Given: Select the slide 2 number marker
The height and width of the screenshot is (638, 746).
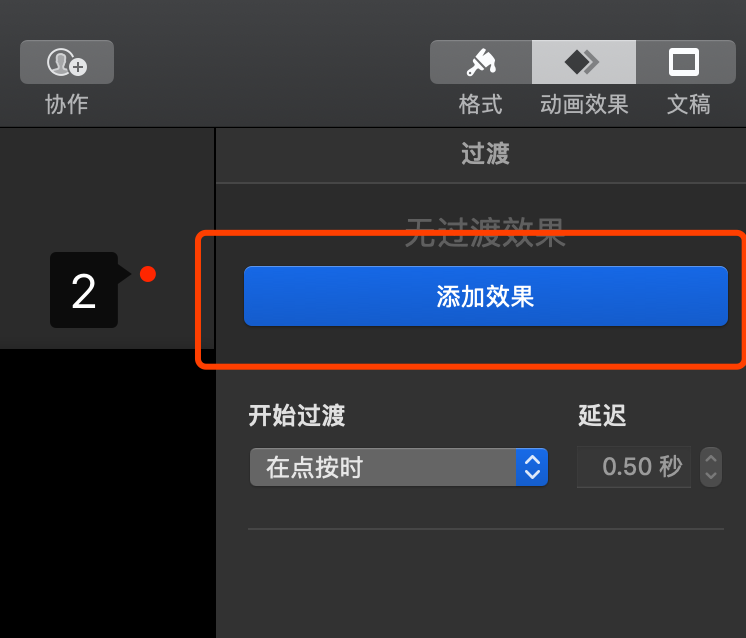Looking at the screenshot, I should tap(84, 290).
